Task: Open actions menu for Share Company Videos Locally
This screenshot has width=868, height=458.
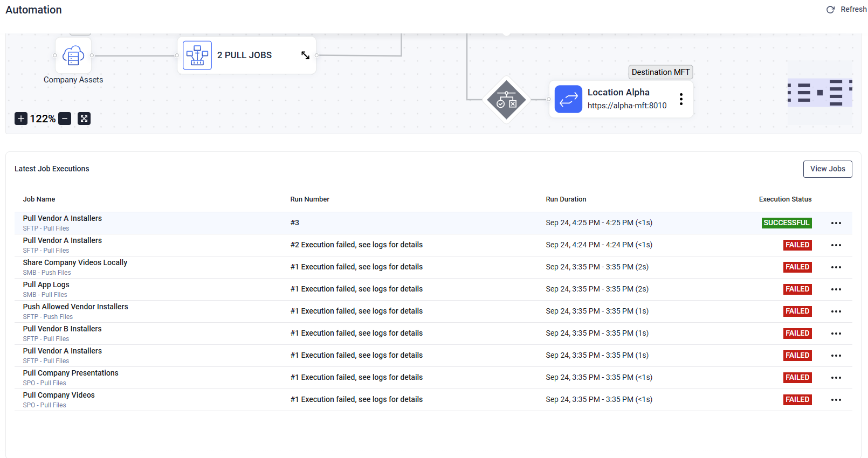Action: pos(836,267)
